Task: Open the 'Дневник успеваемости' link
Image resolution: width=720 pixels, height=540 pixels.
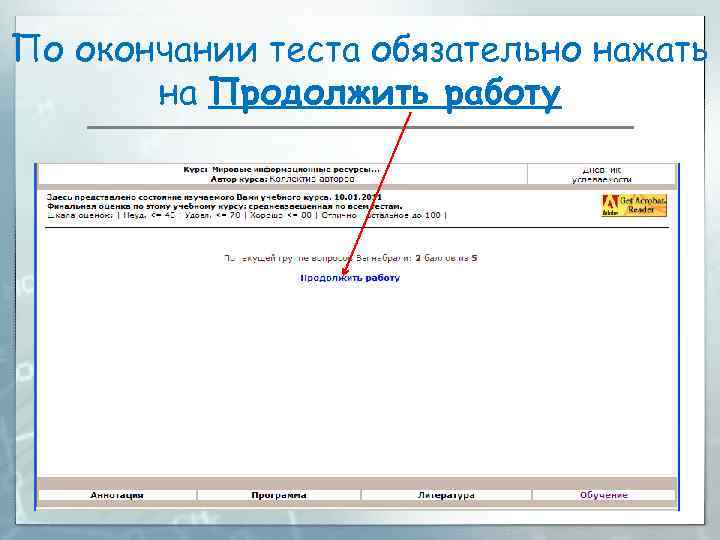Action: 602,174
